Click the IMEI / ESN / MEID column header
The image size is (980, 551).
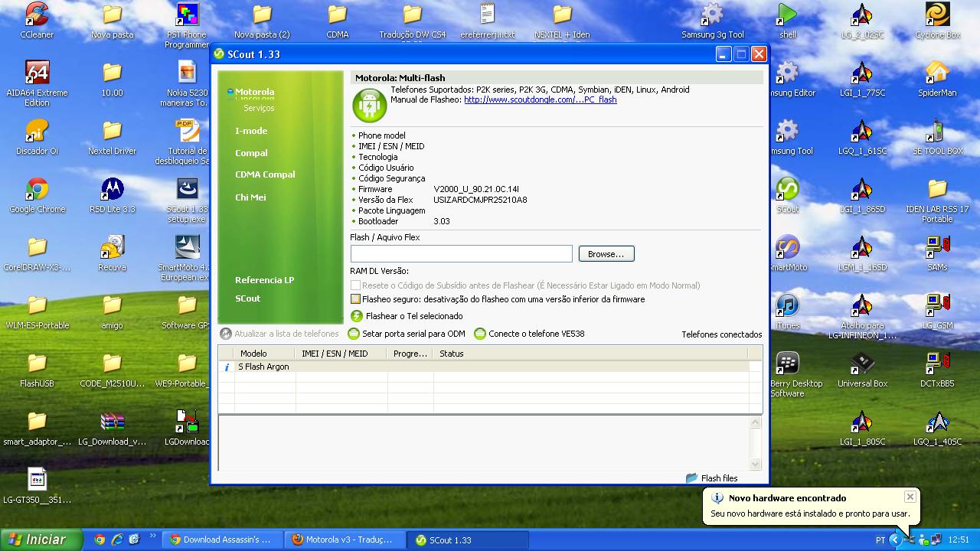pos(341,354)
